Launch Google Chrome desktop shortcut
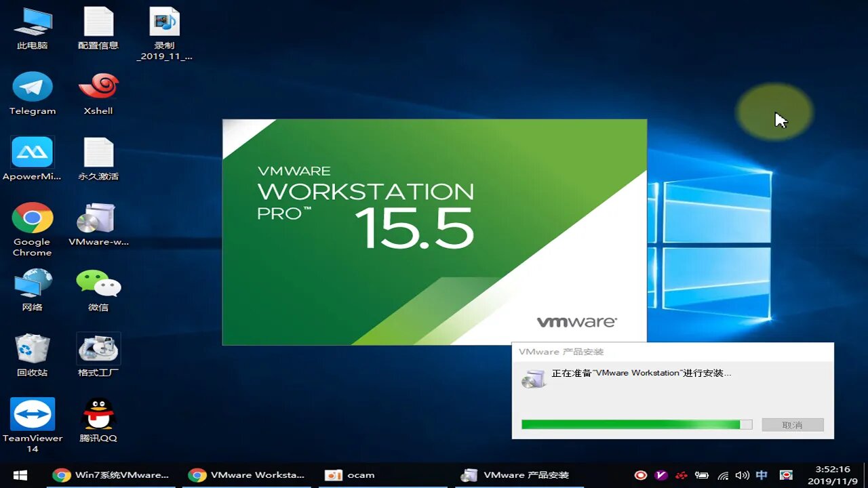The width and height of the screenshot is (868, 488). (x=32, y=229)
